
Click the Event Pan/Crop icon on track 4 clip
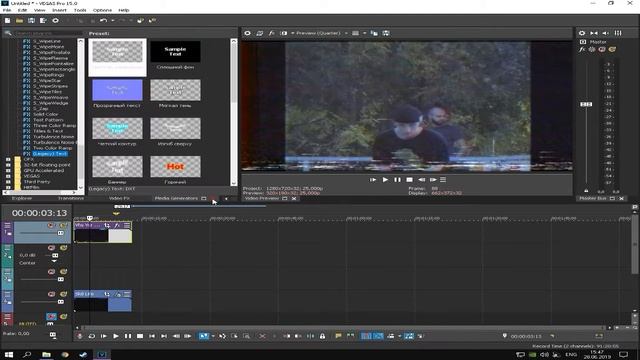pyautogui.click(x=107, y=294)
